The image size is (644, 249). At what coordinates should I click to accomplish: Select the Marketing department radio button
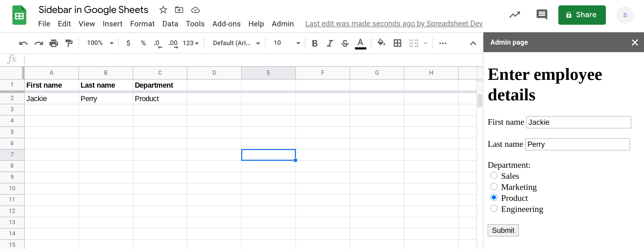[x=494, y=187]
